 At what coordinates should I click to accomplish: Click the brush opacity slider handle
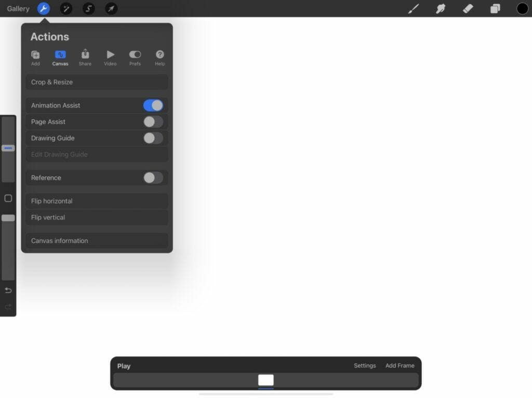click(x=8, y=218)
